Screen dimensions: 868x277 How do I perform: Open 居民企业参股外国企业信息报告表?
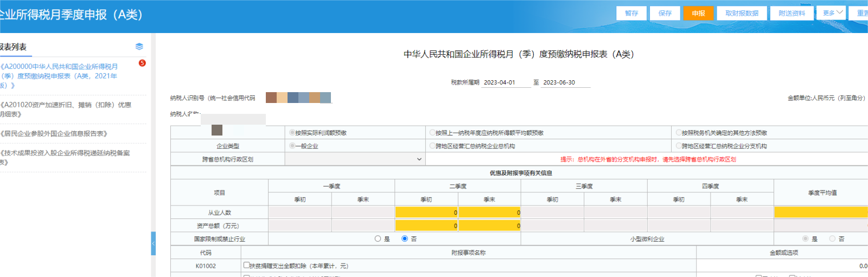pyautogui.click(x=54, y=133)
